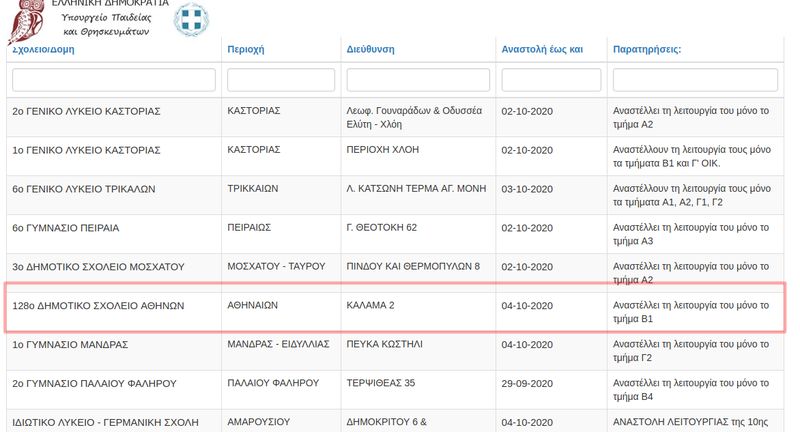
Task: Select the 2ο ΓΥΜΝΑΣΙΟ ΠΑΛΑΙΟΥ ΦΑΛΗΡΟΥ row
Action: 94,382
